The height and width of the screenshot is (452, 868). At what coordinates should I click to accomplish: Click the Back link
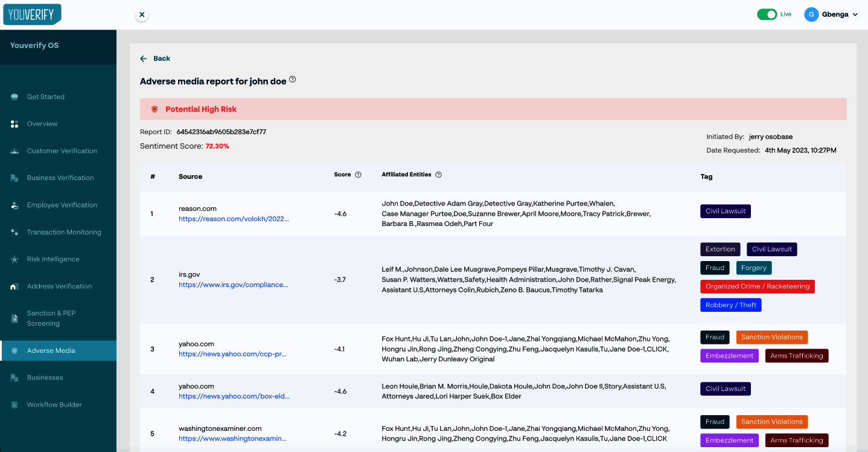(x=156, y=59)
